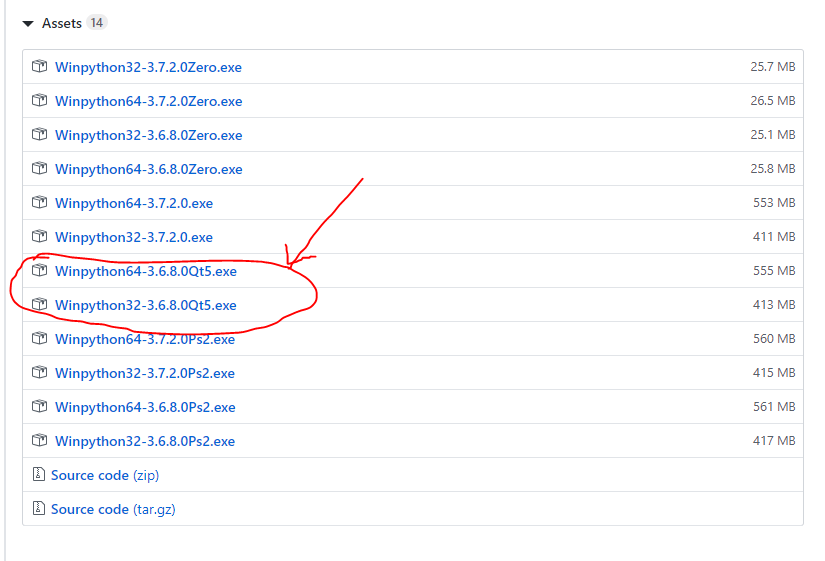Download Winpython64-3.7.2.0.exe
825x561 pixels.
[134, 203]
